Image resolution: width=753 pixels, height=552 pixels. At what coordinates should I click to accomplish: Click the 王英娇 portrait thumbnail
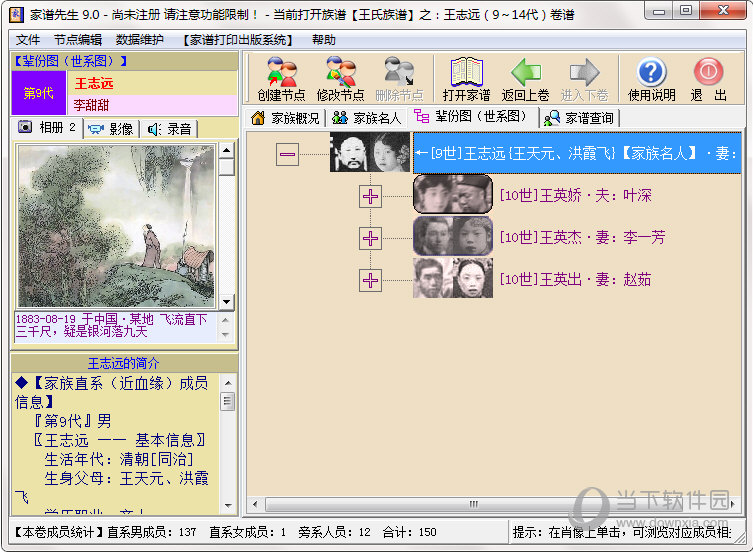(453, 194)
